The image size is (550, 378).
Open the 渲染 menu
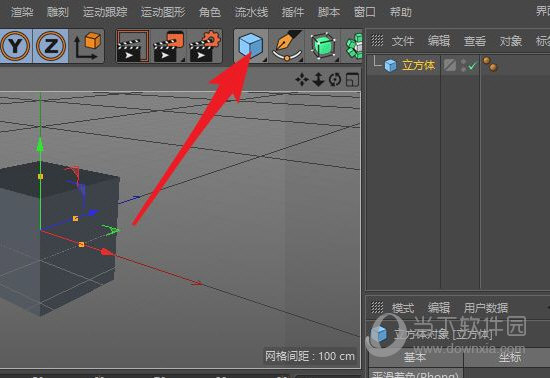click(x=22, y=12)
